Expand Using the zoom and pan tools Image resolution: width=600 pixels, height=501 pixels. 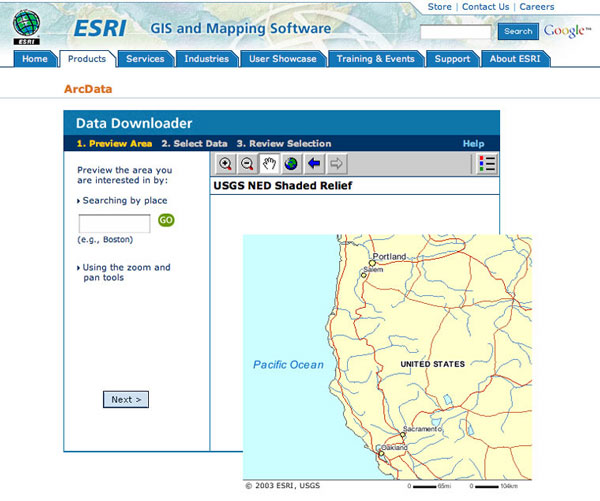click(x=124, y=273)
